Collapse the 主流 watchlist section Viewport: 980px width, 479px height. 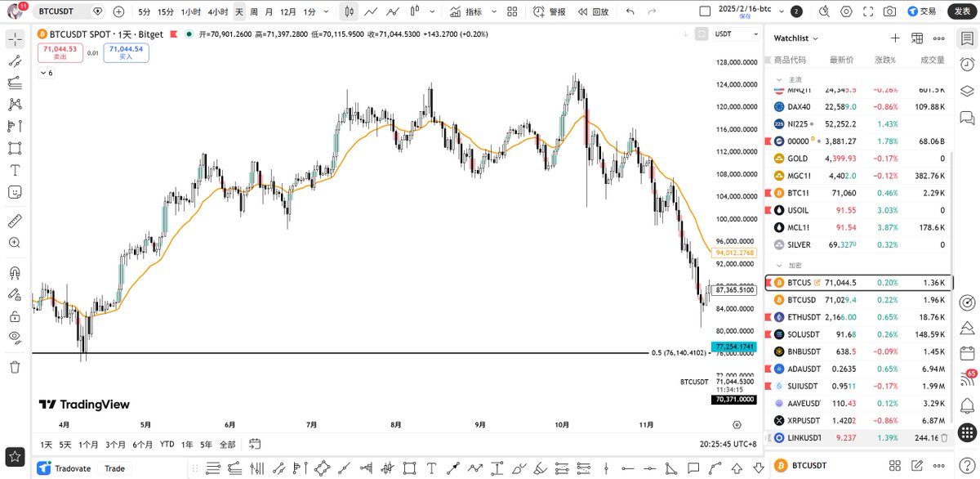click(x=777, y=79)
